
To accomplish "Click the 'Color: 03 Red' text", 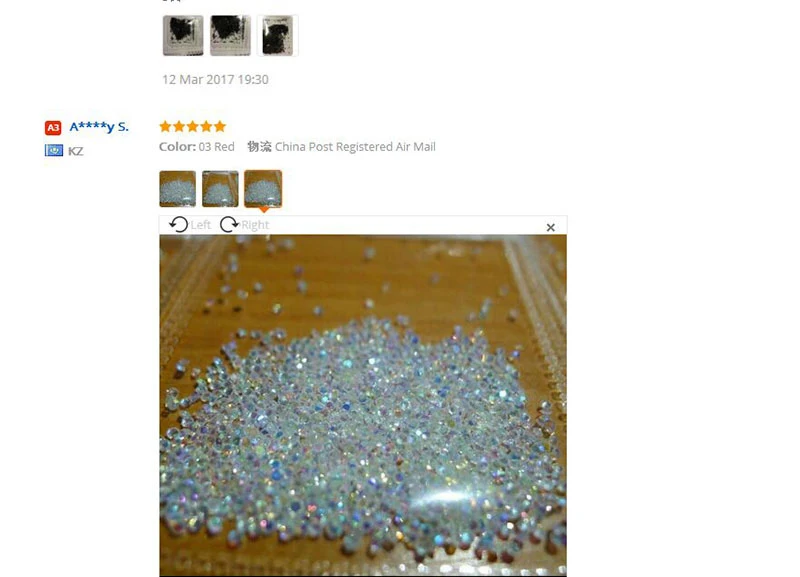I will 197,147.
